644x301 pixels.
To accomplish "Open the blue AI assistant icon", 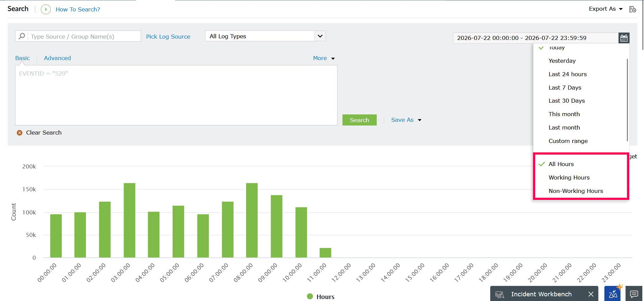I will tap(613, 294).
